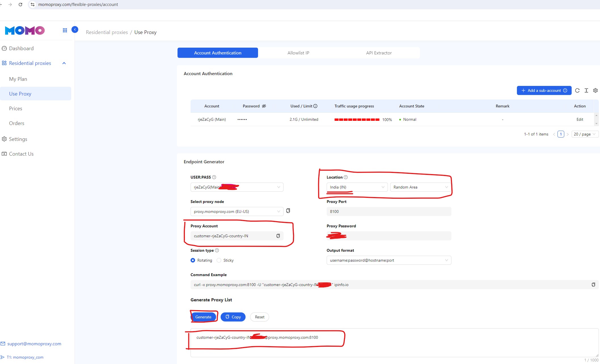
Task: Copy the curl command example
Action: [x=593, y=285]
